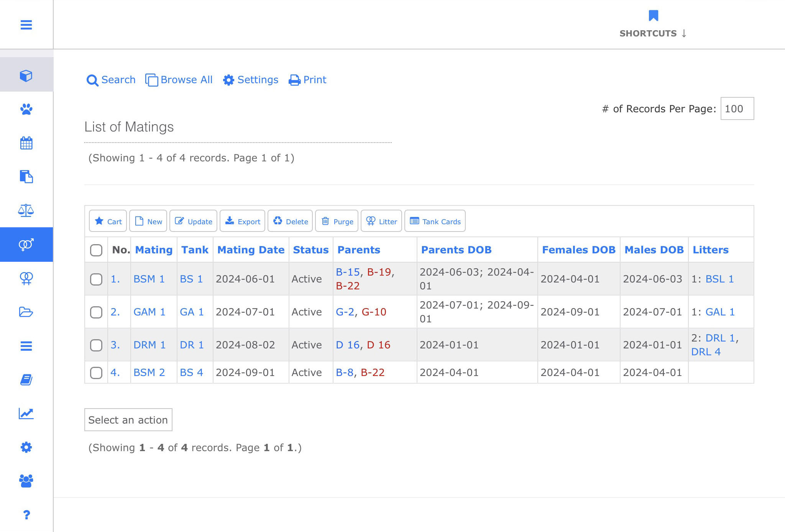
Task: Sort by Males DOB column header
Action: pos(654,250)
